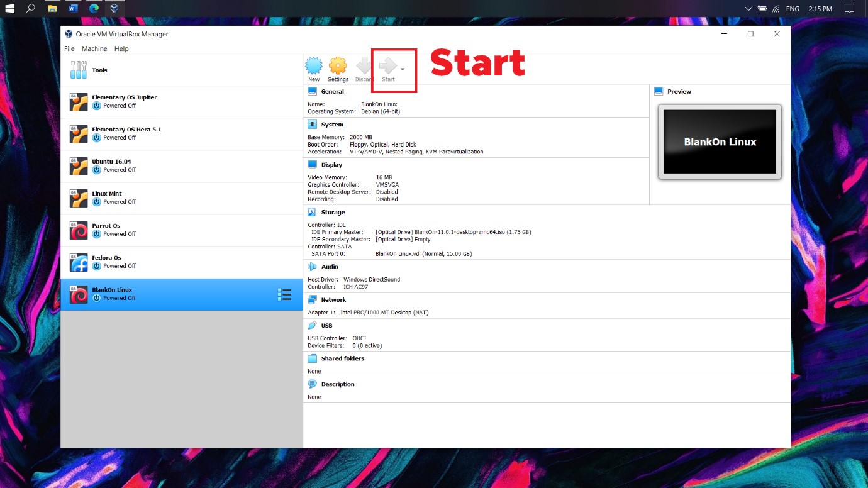The height and width of the screenshot is (488, 868).
Task: Click the System section header
Action: (332, 125)
